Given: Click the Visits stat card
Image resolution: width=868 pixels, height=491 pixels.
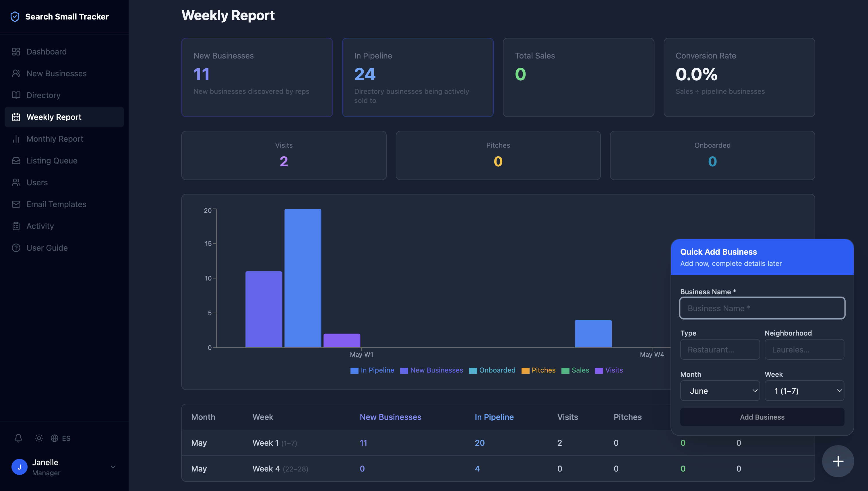Looking at the screenshot, I should tap(284, 155).
